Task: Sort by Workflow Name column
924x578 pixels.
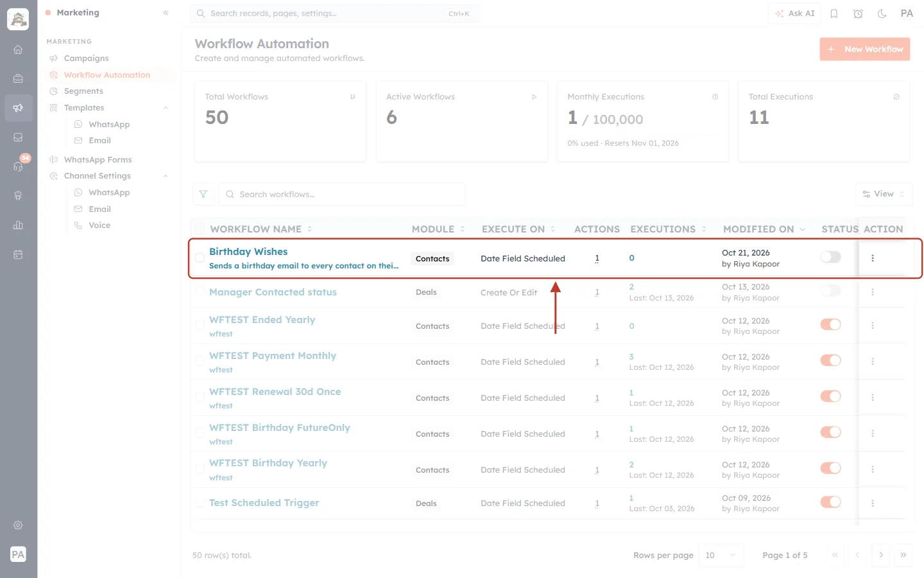Action: coord(261,229)
